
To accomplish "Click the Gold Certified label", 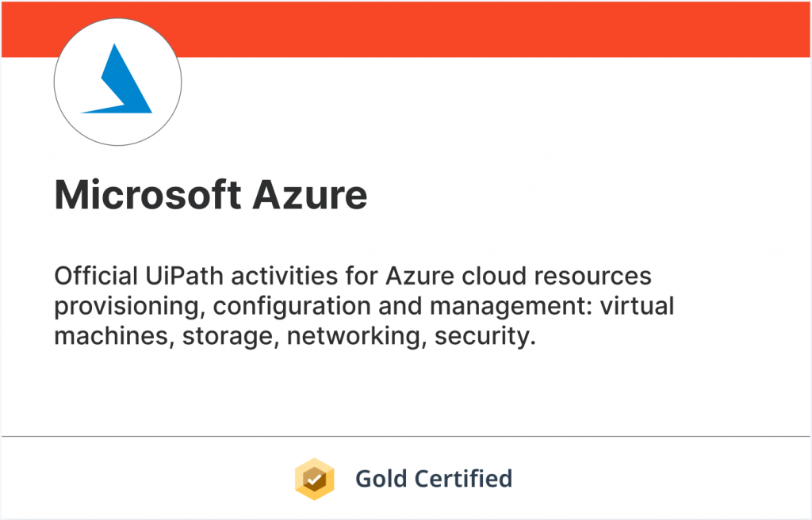I will [433, 479].
